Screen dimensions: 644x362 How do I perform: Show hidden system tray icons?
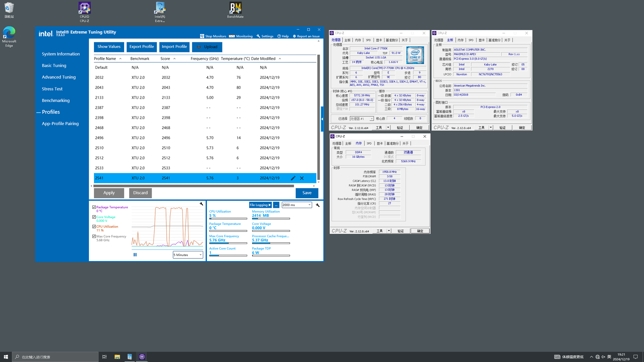click(x=591, y=357)
